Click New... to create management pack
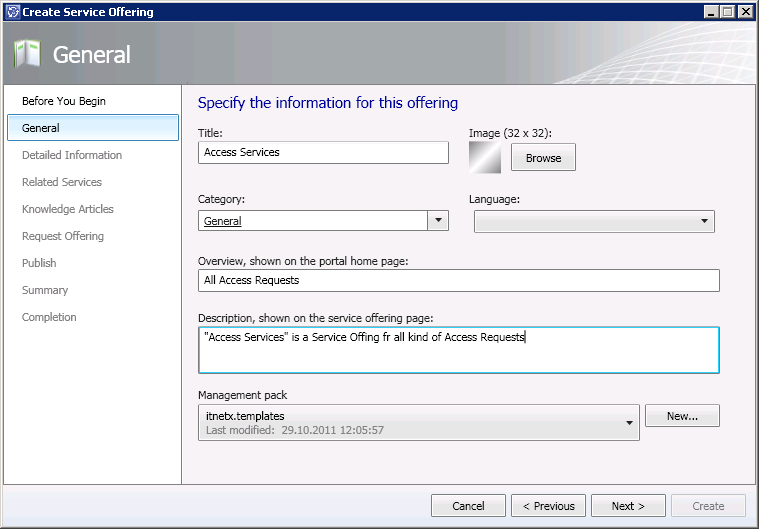 point(682,416)
